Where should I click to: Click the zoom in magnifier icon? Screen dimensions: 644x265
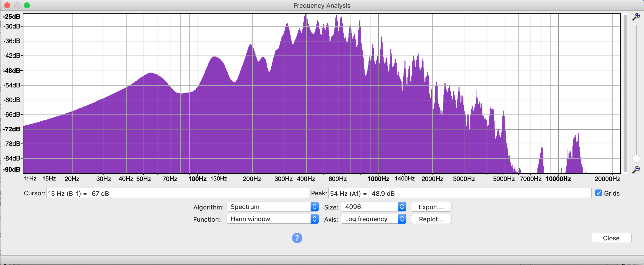click(x=636, y=17)
